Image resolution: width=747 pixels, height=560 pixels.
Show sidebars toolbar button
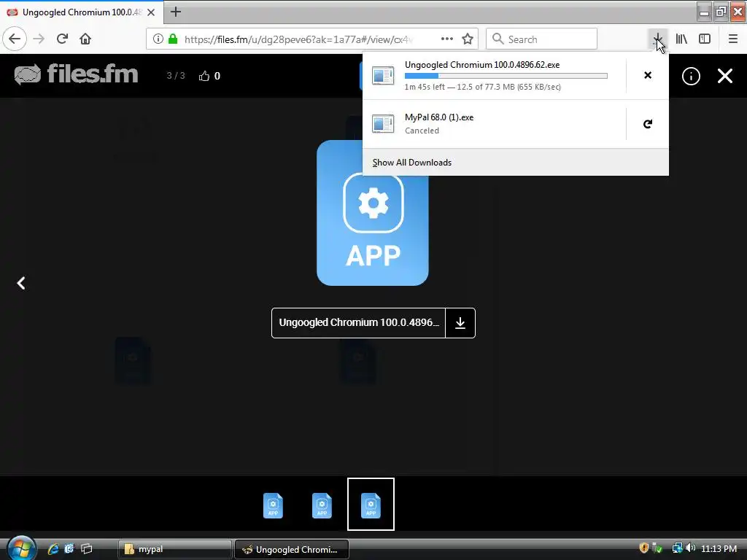[705, 39]
